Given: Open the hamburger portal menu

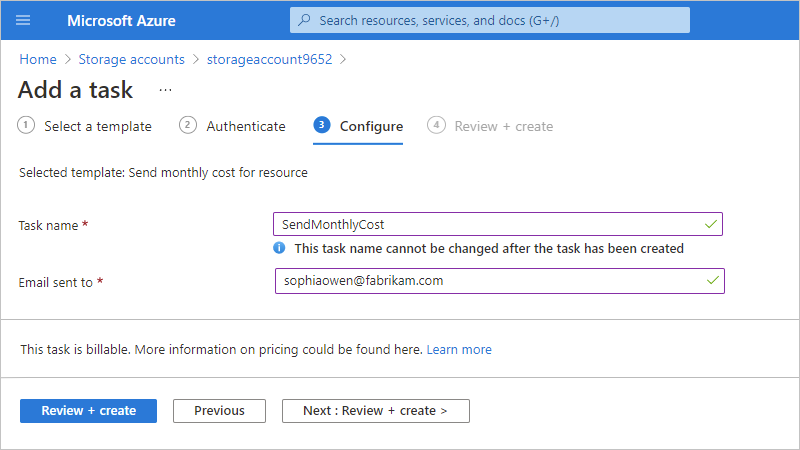Looking at the screenshot, I should (23, 20).
